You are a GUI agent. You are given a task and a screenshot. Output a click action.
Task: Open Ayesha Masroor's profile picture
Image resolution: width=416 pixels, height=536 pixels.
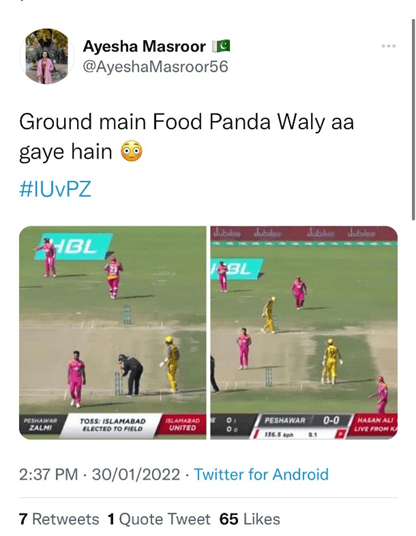47,56
